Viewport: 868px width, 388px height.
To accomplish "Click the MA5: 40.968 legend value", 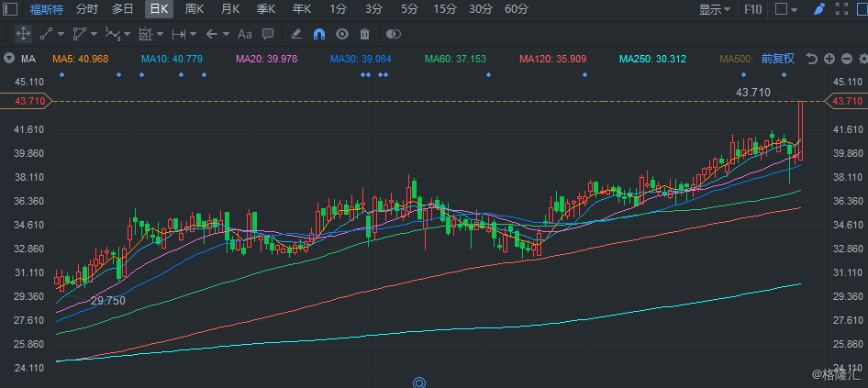I will pyautogui.click(x=80, y=59).
